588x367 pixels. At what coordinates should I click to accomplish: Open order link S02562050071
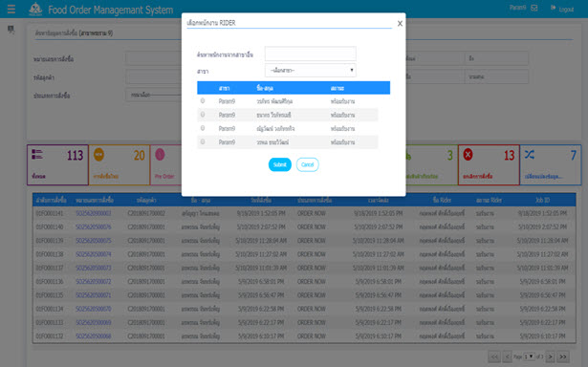click(94, 295)
